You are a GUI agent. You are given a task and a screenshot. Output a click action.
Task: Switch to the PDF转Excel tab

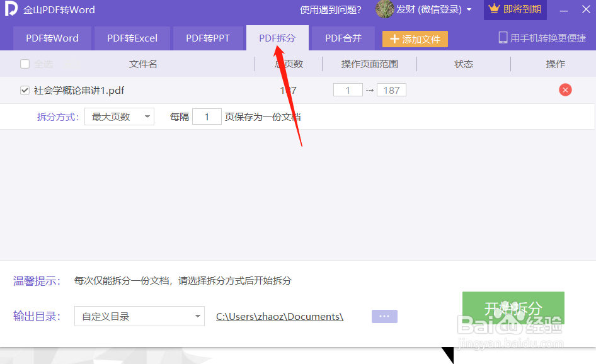(x=132, y=38)
